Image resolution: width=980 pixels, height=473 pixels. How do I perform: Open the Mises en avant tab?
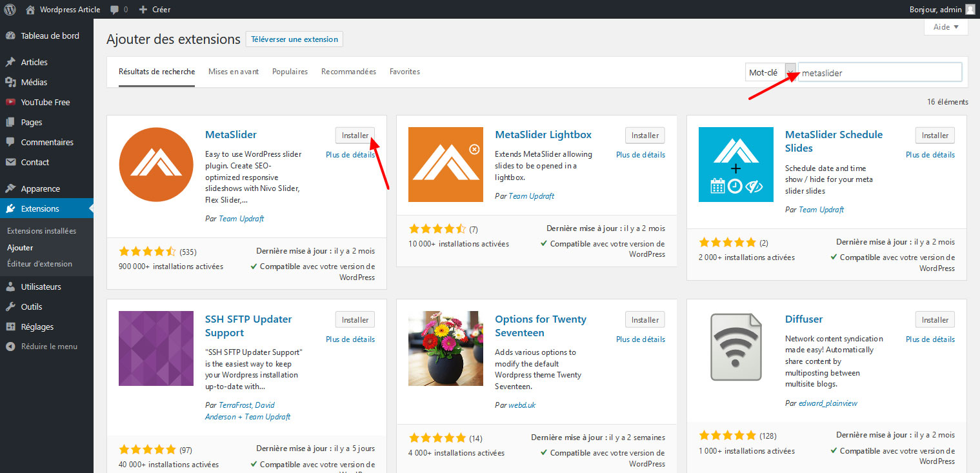point(234,72)
